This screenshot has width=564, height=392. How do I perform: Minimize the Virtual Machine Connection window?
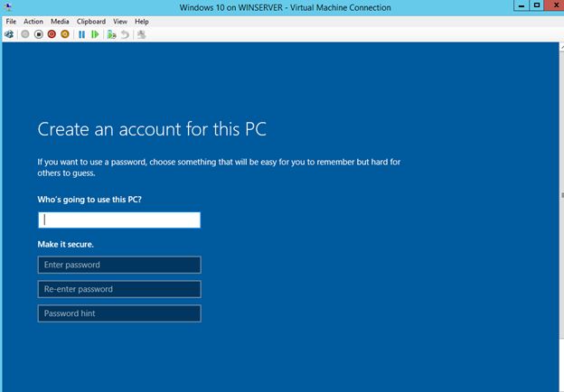click(x=522, y=5)
